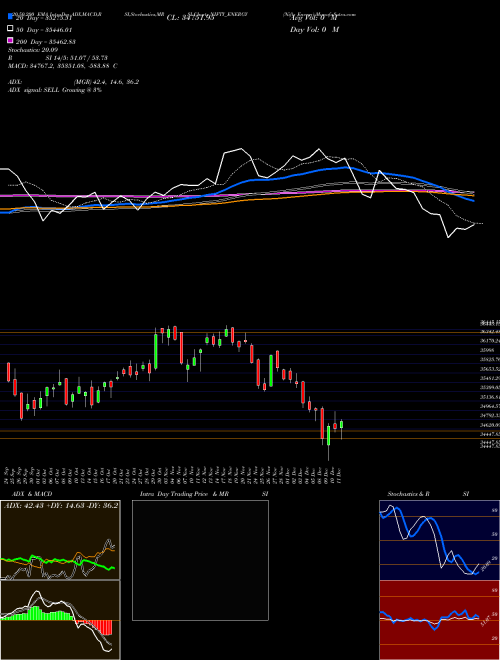Select the 200 Day - 35462.83 label
The height and width of the screenshot is (660, 500).
(46, 42)
